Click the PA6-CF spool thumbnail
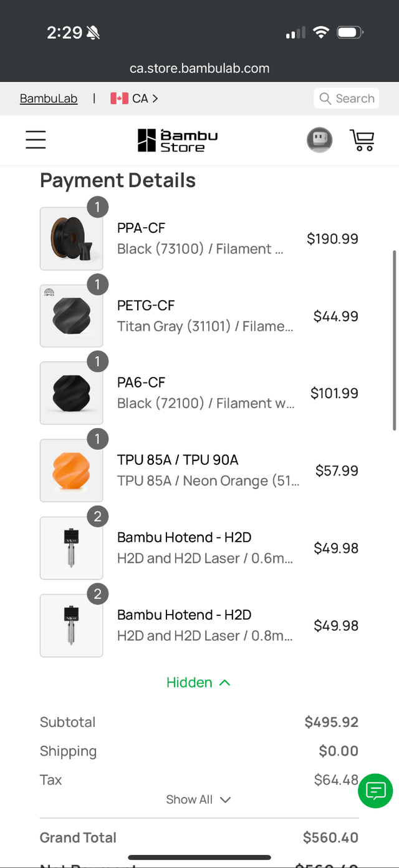 point(71,393)
